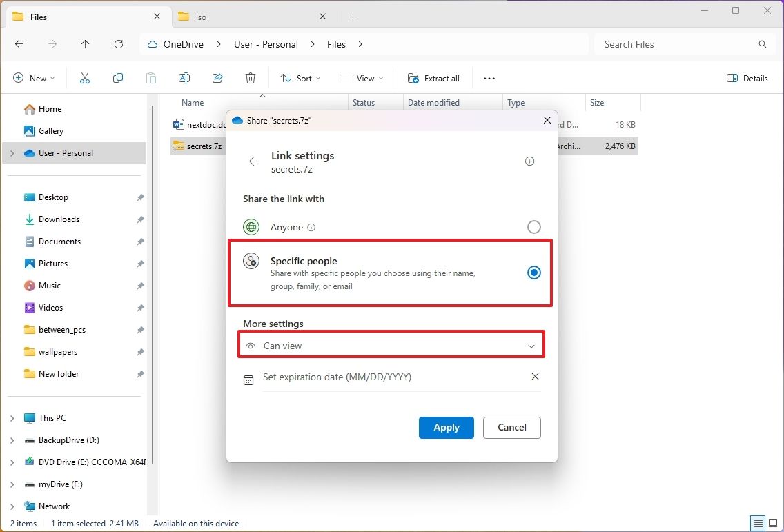Delete the selected archive
Screen dimensions: 784x532
click(251, 77)
